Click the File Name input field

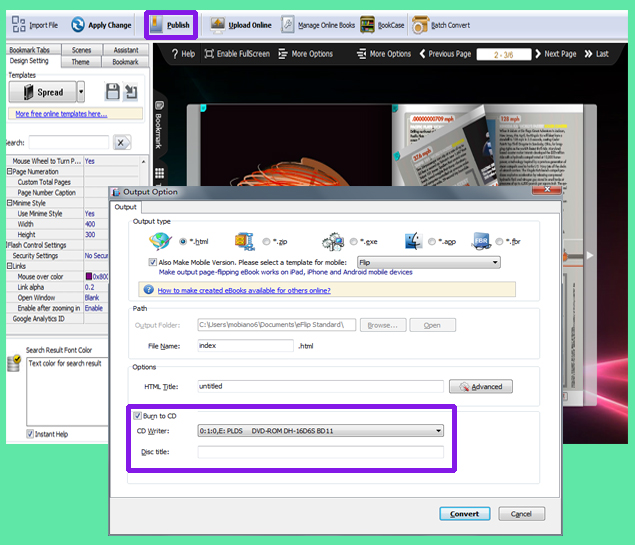pyautogui.click(x=245, y=345)
